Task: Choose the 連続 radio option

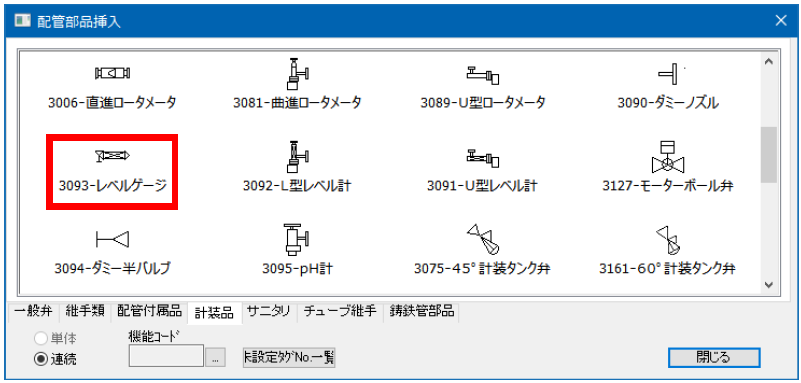Action: pyautogui.click(x=55, y=359)
